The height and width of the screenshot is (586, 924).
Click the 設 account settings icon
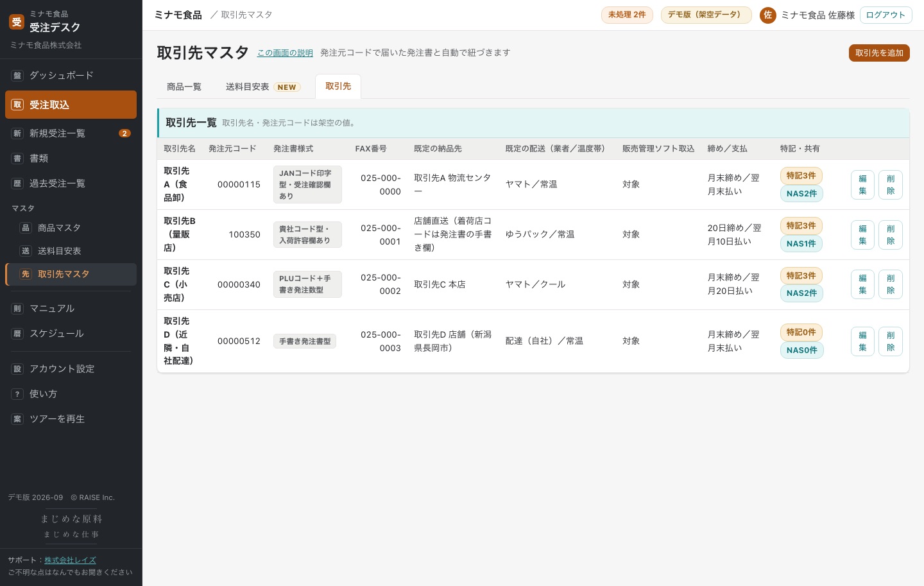tap(17, 369)
